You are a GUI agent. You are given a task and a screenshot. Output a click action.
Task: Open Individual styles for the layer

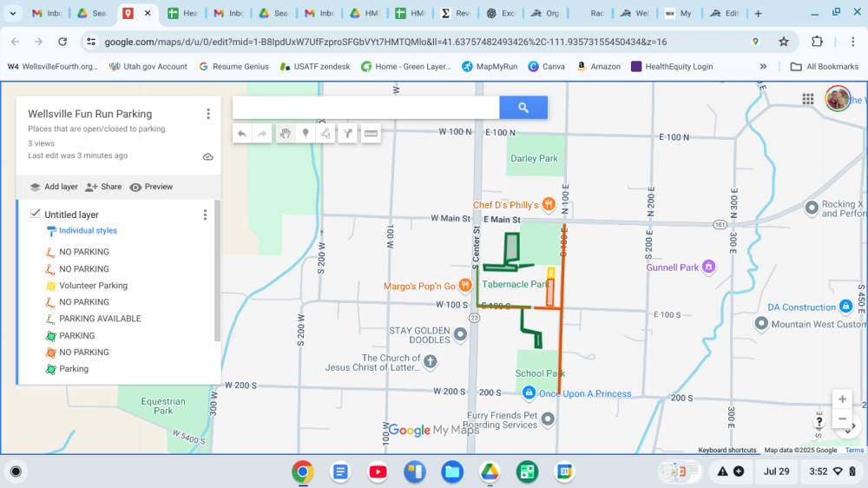pos(88,230)
